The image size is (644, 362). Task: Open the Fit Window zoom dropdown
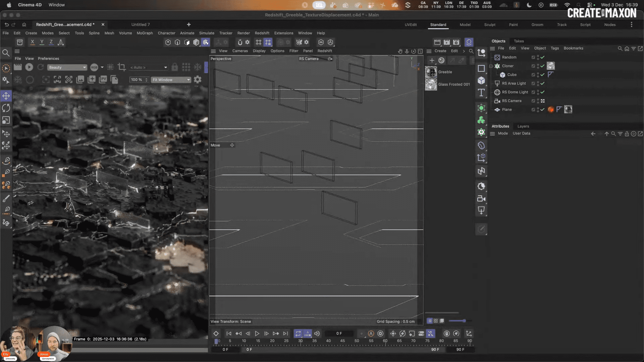(171, 79)
